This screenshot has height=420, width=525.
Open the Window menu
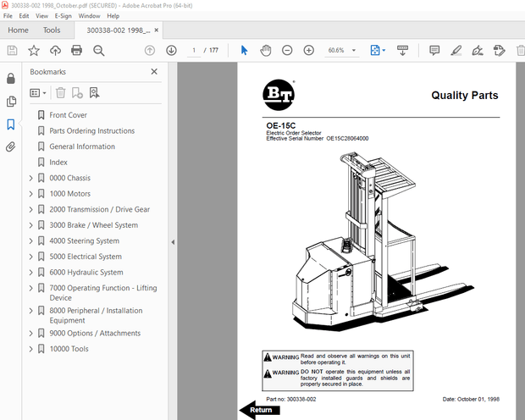tap(89, 16)
